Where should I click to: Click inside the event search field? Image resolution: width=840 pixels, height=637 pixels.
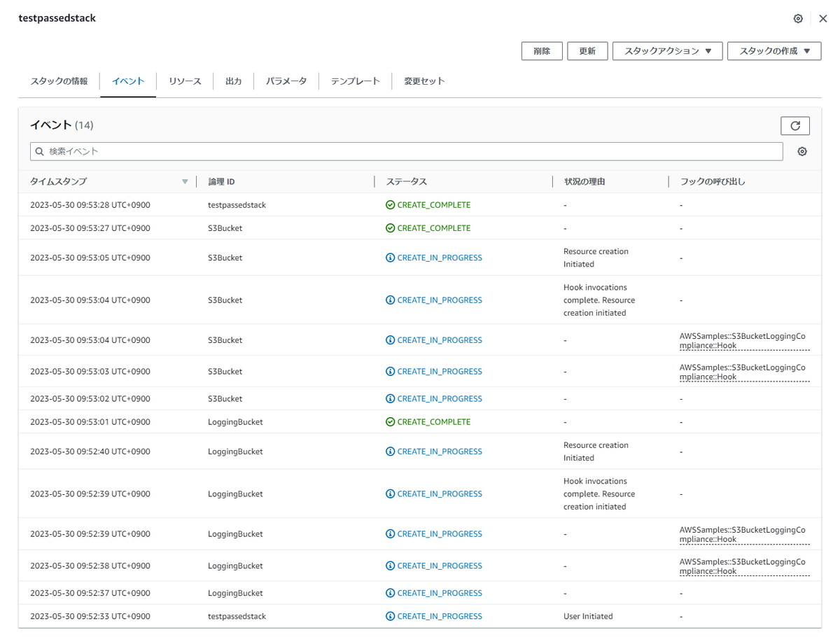(x=280, y=150)
